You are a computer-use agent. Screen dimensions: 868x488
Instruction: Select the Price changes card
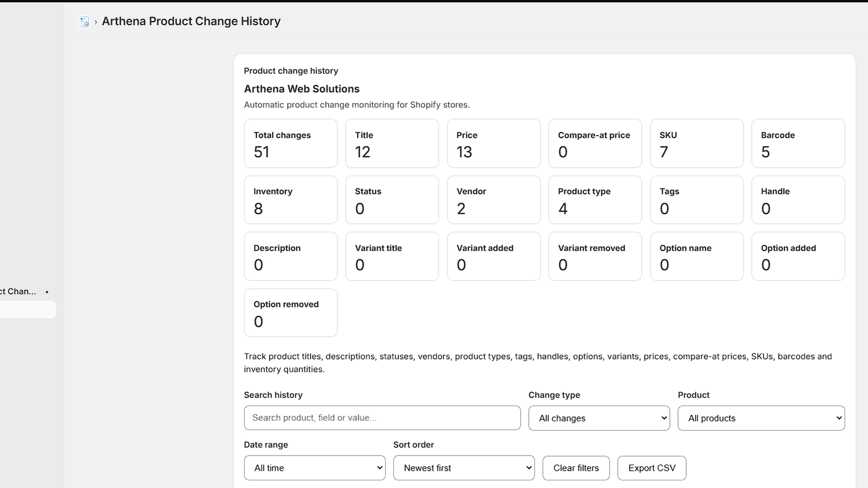[494, 144]
